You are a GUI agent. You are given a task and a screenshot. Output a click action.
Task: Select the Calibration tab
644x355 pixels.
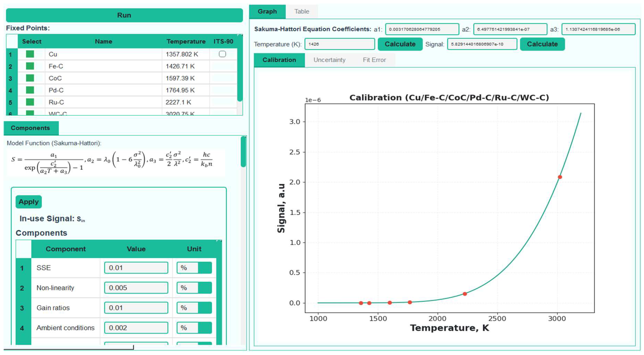(x=279, y=60)
